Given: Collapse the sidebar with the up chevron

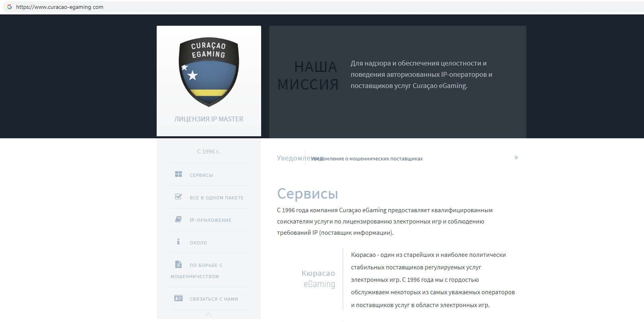Looking at the screenshot, I should 209,314.
